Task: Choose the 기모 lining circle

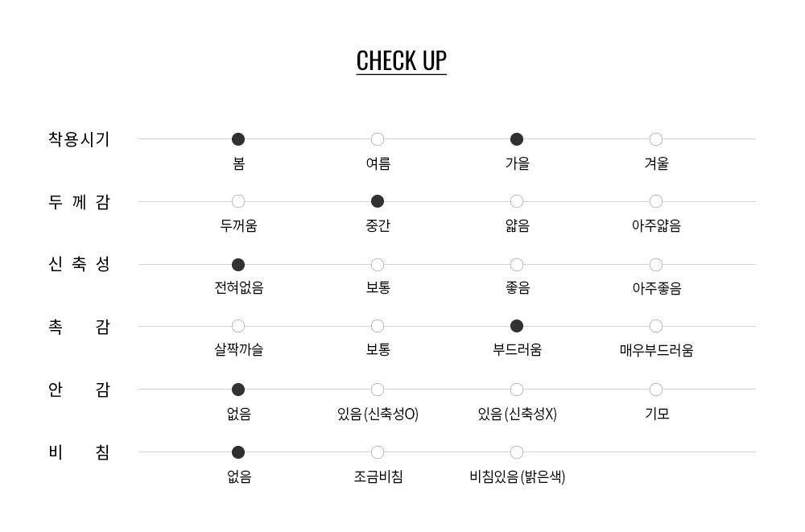Action: coord(656,390)
